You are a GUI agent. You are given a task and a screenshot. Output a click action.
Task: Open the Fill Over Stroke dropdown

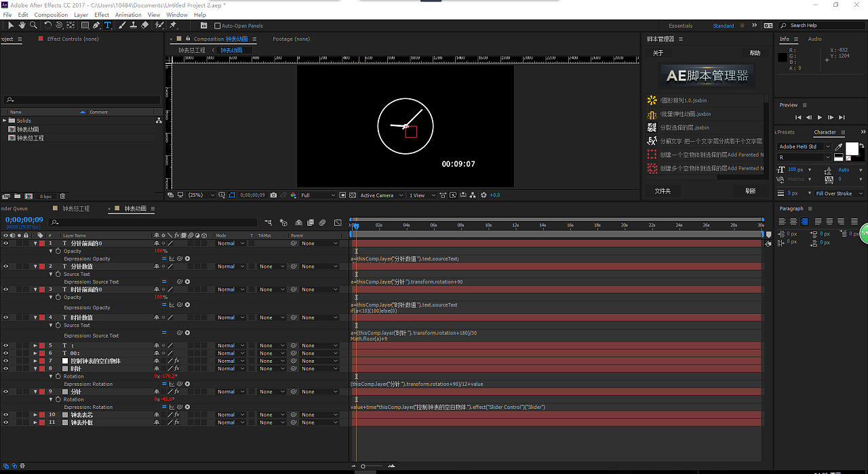tap(838, 193)
